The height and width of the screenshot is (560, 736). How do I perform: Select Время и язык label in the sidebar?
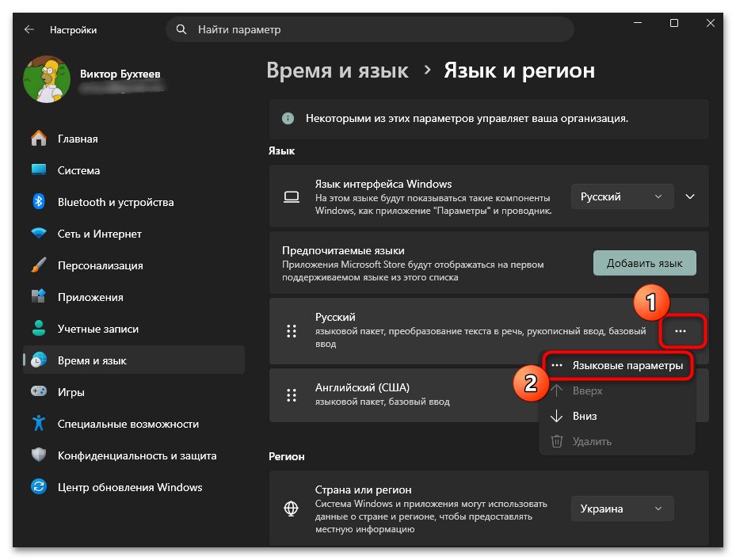[x=92, y=360]
